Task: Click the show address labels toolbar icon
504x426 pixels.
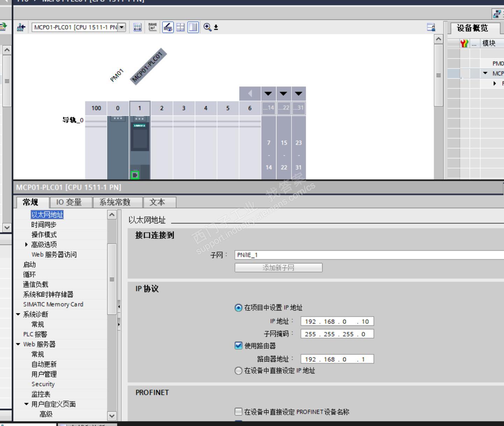Action: [137, 27]
